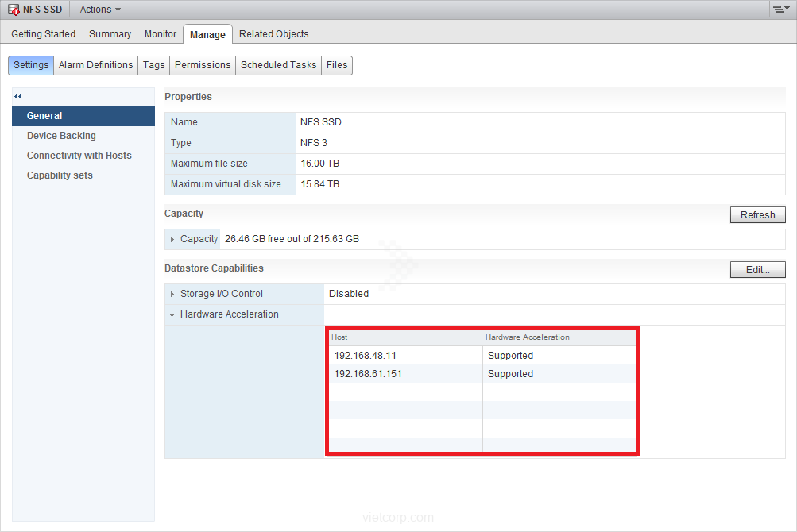The image size is (797, 532).
Task: Select Device Backing in the sidebar
Action: click(61, 136)
